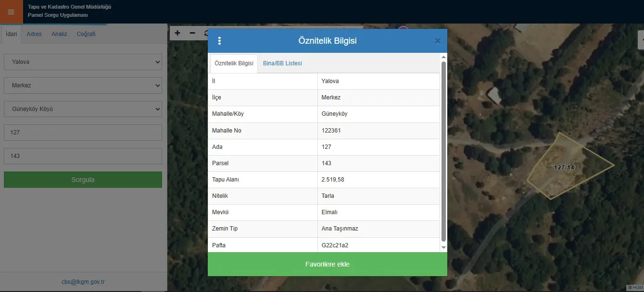Screen dimensions: 644x292
Task: Click the dialog vertical scrollbar thumb
Action: tap(443, 151)
